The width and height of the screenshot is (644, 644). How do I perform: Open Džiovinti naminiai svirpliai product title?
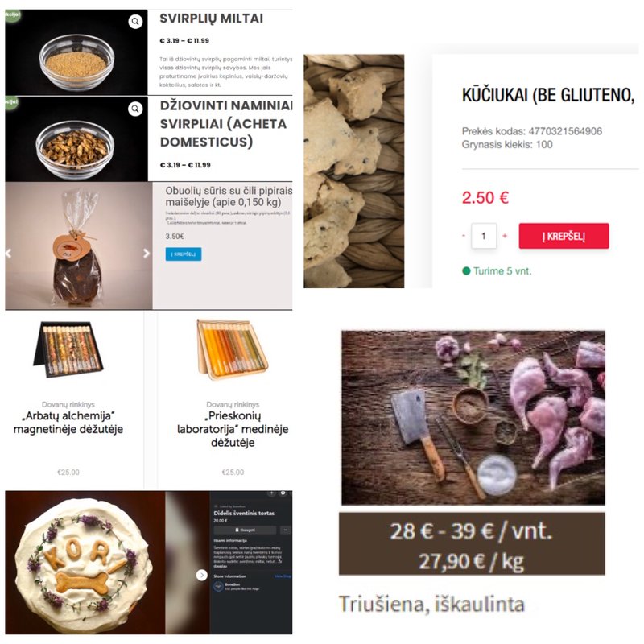point(226,124)
